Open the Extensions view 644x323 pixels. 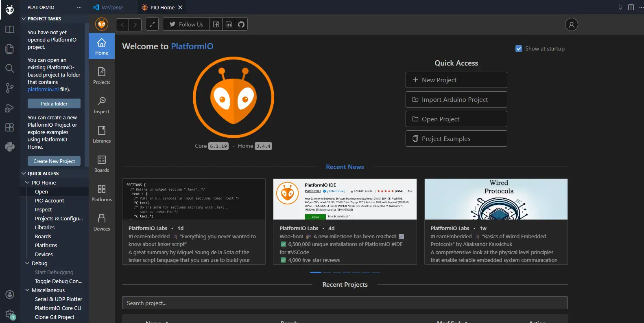tap(10, 127)
